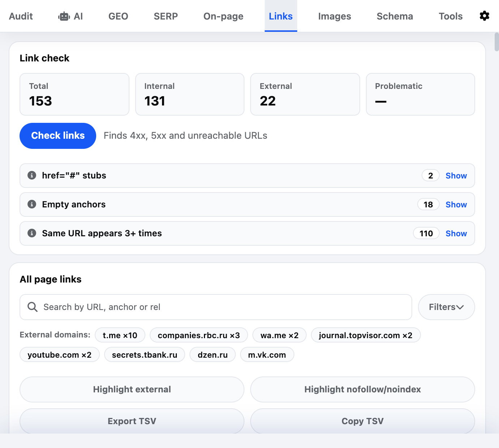Show the href="#" stubs list
Viewport: 499px width, 448px height.
click(456, 176)
